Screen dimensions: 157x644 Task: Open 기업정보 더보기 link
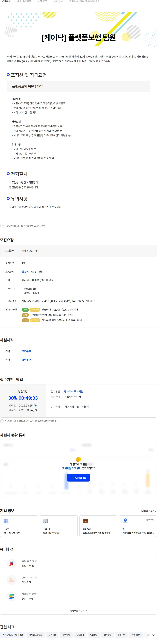pyautogui.click(x=148, y=511)
